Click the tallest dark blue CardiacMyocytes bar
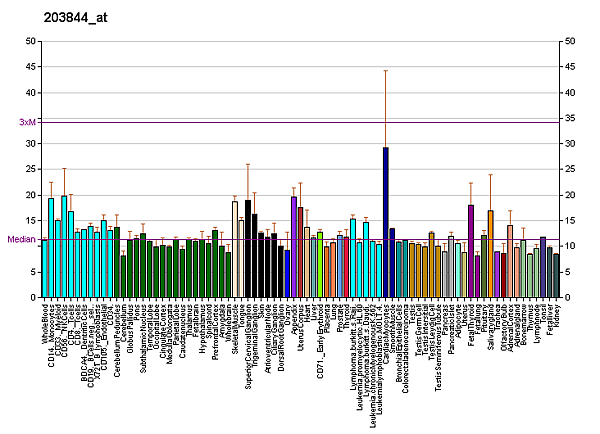Image resolution: width=600 pixels, height=434 pixels. (x=386, y=222)
